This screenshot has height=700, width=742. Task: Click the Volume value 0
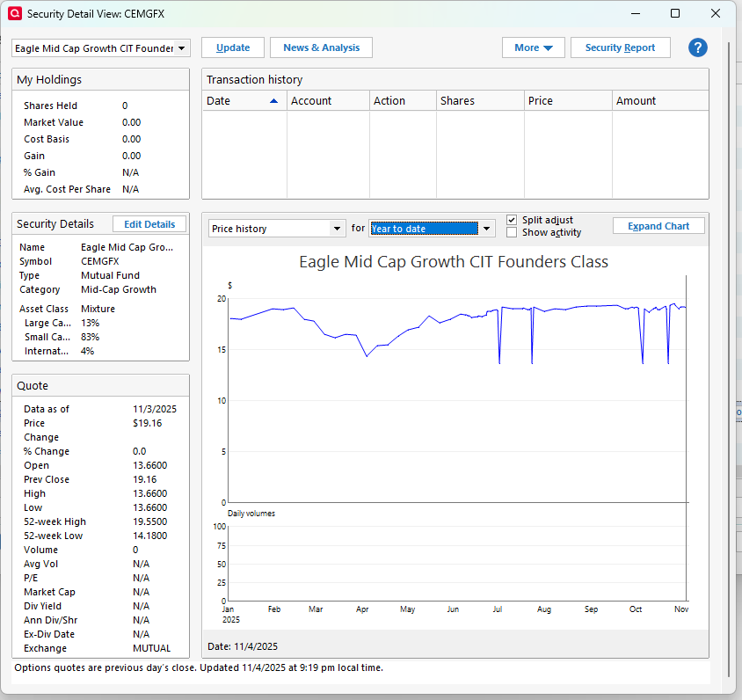click(x=135, y=550)
